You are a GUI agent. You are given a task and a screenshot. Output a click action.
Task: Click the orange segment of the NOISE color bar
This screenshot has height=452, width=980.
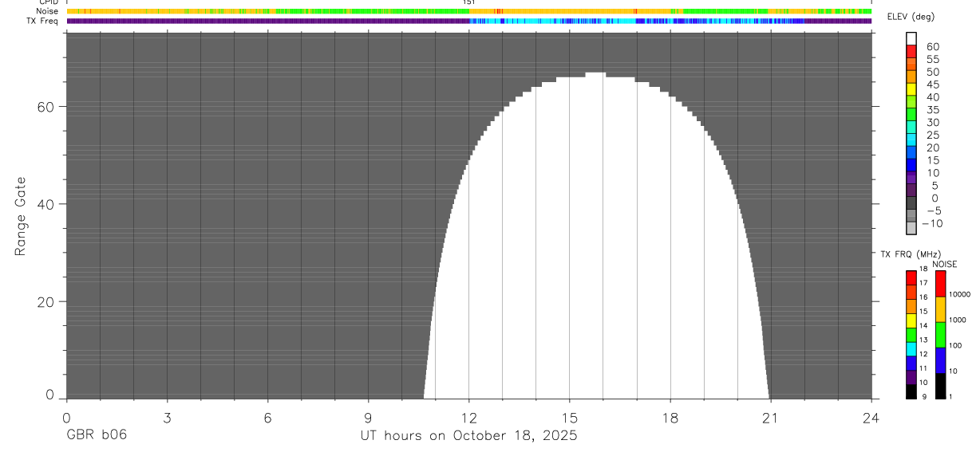pos(940,309)
